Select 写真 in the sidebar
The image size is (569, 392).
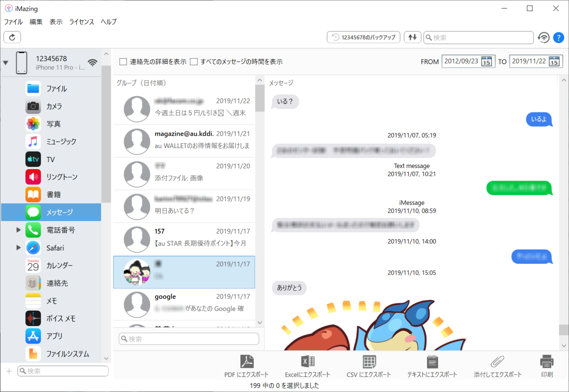pos(52,124)
